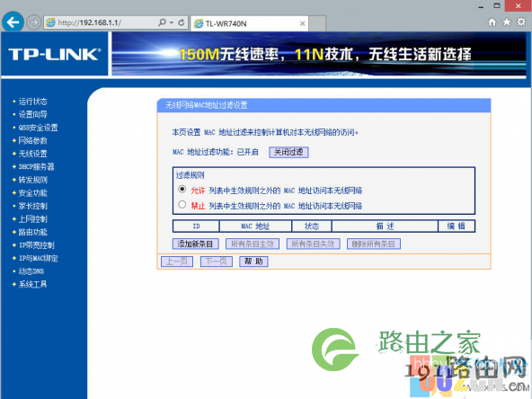Viewport: 532px width, 399px height.
Task: Expand 转发规则 menu in sidebar
Action: 32,180
